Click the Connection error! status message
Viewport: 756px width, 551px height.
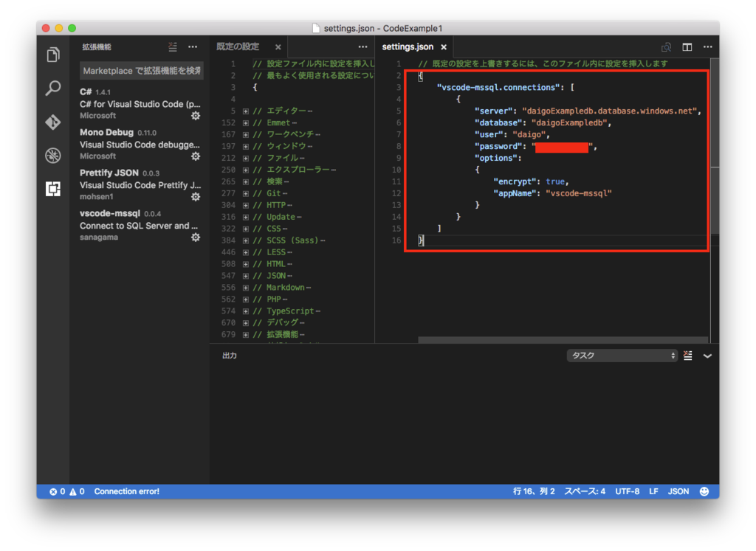127,491
